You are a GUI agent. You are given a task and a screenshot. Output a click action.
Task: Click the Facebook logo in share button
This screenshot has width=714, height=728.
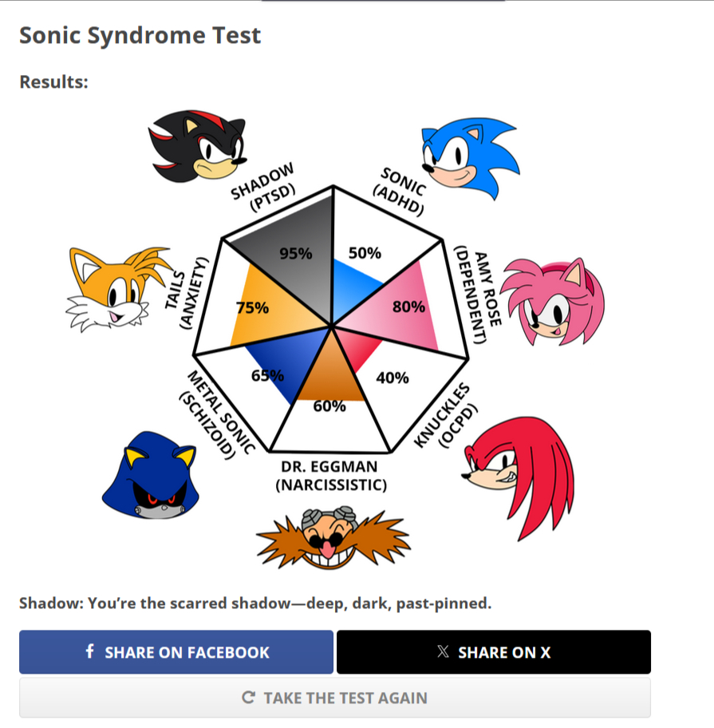[90, 651]
